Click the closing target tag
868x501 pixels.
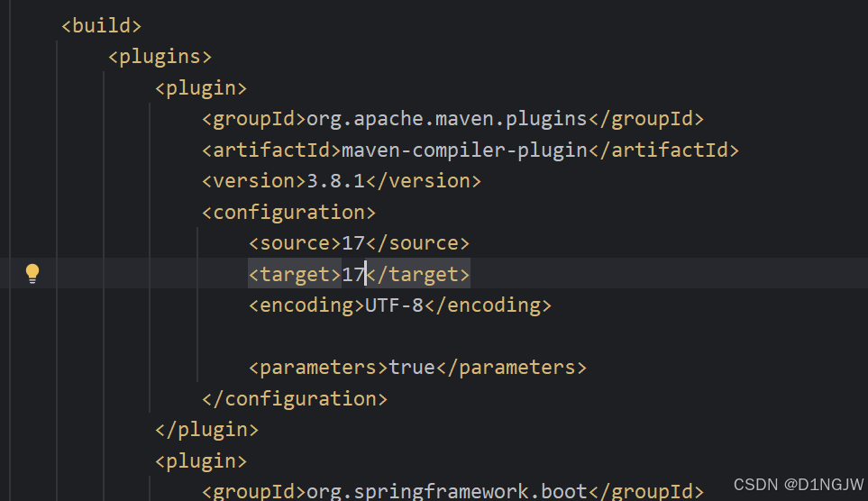(418, 274)
